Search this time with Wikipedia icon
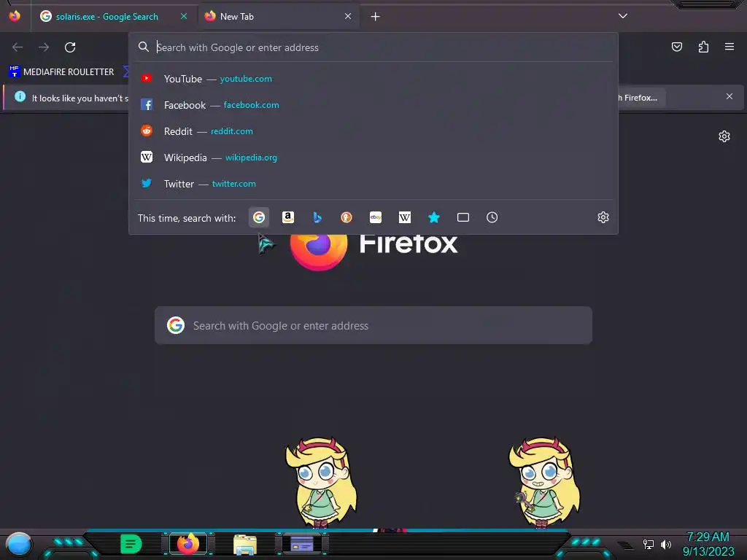 tap(404, 217)
